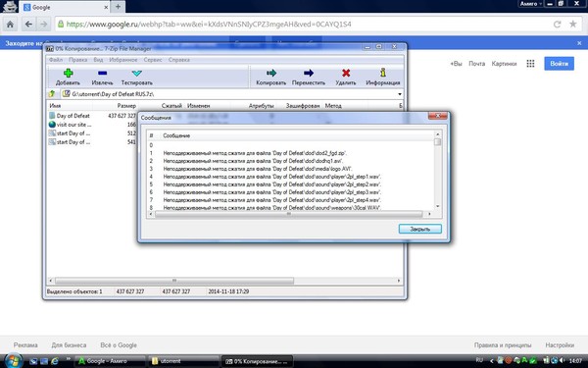Image resolution: width=588 pixels, height=368 pixels.
Task: Click the message list horizontal scrollbar right arrow
Action: click(429, 214)
